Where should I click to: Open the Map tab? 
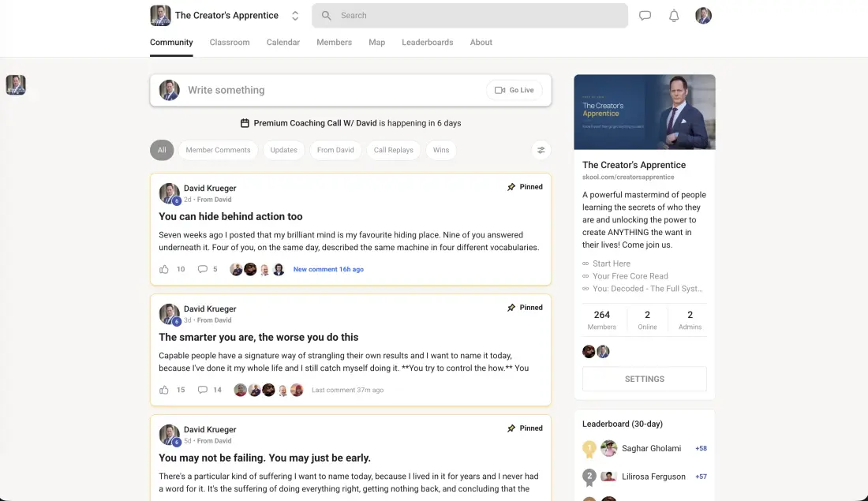[x=377, y=42]
